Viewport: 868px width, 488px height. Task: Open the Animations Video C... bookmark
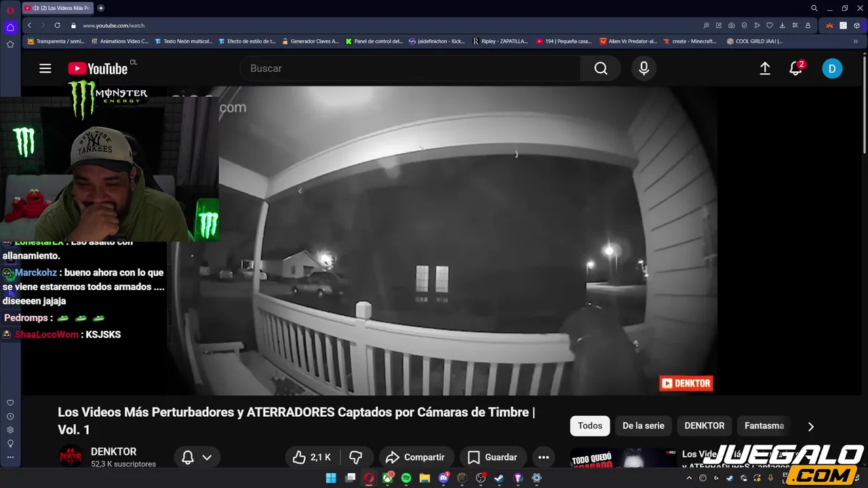[119, 41]
